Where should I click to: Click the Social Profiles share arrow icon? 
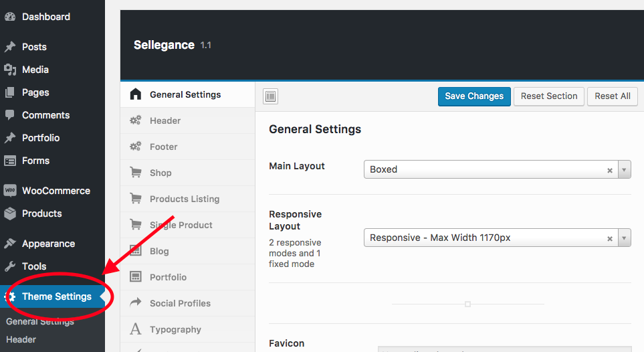(x=136, y=302)
